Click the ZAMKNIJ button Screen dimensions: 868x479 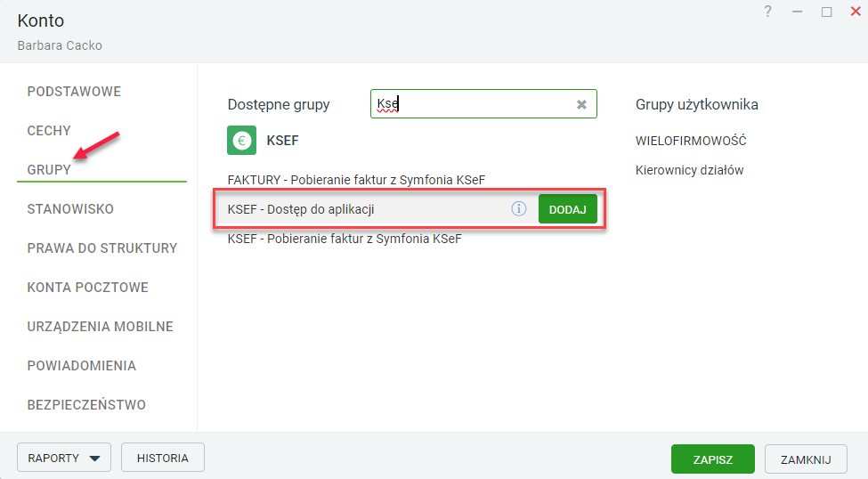(x=805, y=459)
